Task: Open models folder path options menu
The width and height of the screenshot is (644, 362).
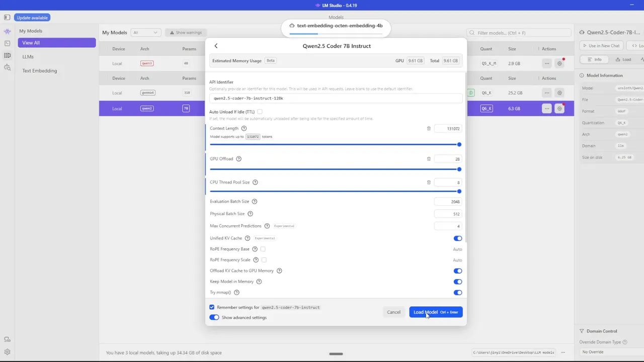Action: tap(563, 352)
